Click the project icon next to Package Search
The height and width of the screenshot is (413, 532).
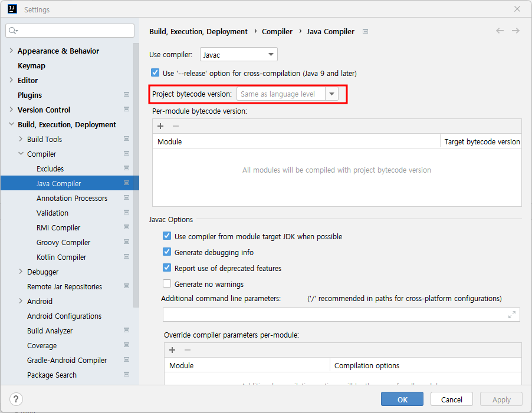(x=127, y=374)
